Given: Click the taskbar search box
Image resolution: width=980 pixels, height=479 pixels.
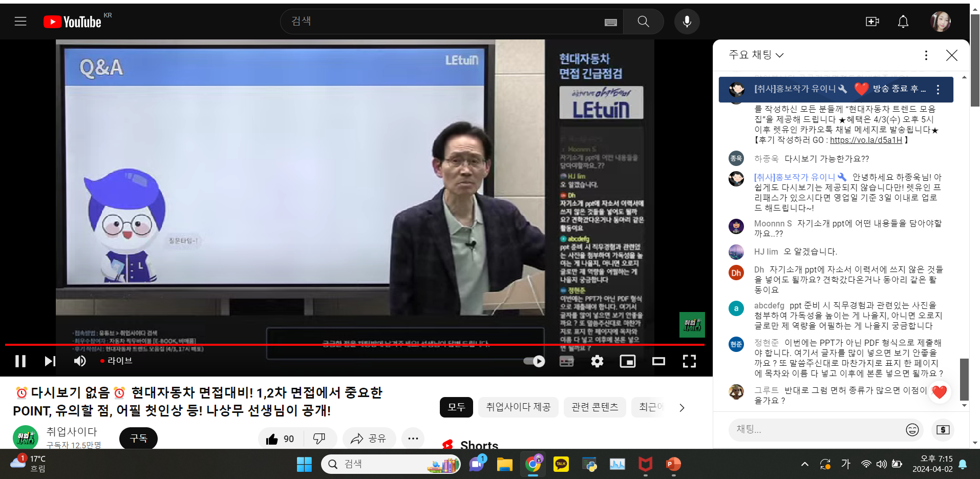Looking at the screenshot, I should [x=391, y=464].
